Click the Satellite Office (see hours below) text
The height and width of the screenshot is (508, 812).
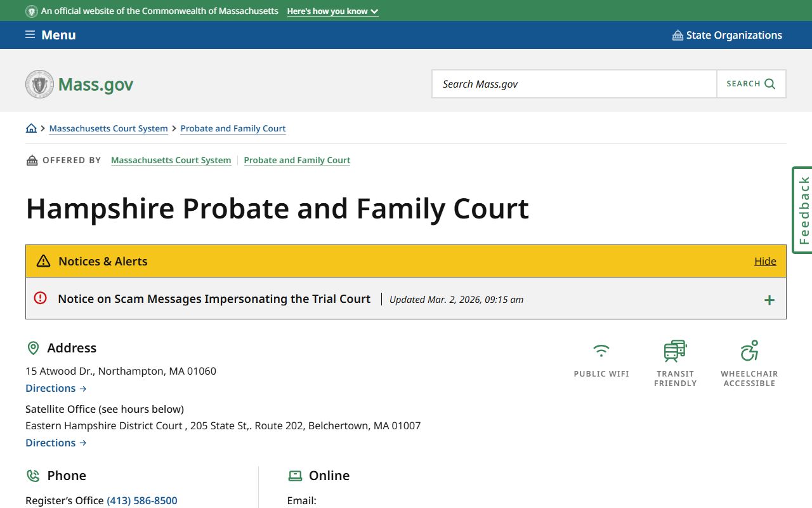point(105,409)
